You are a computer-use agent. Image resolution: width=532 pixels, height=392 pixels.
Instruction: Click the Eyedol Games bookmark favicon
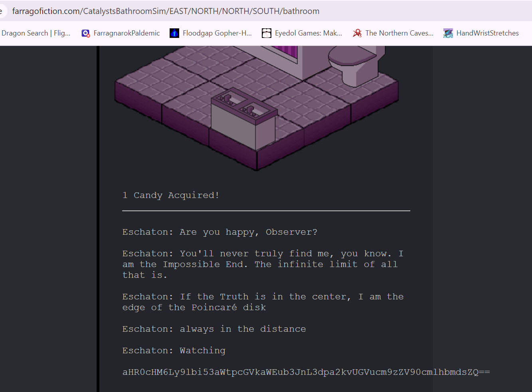click(267, 34)
